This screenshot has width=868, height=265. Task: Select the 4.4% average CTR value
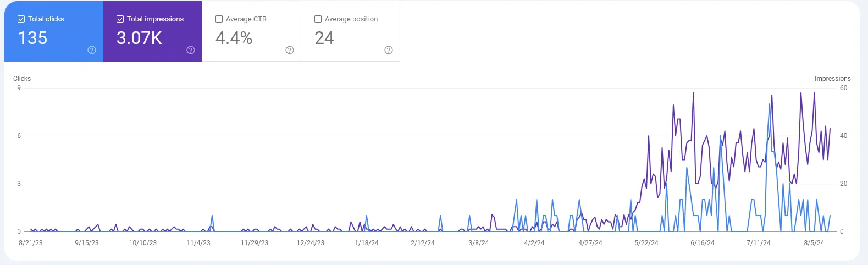tap(234, 38)
